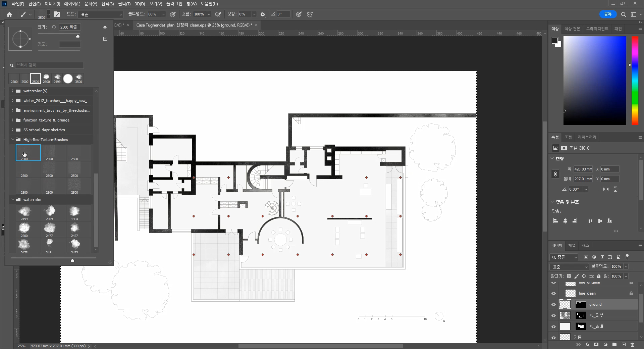Select the 2499 watercolor brush preset thumbnail
Viewport: 644px width, 349px height.
24,213
